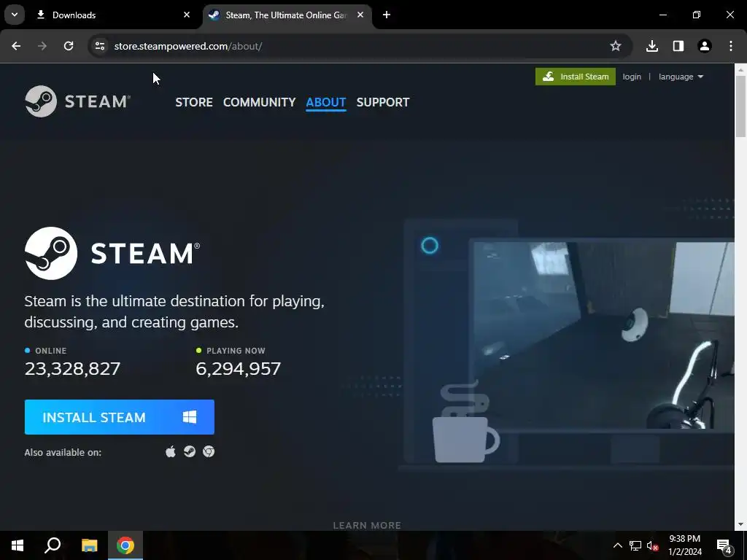View site information icon in address bar

[99, 46]
